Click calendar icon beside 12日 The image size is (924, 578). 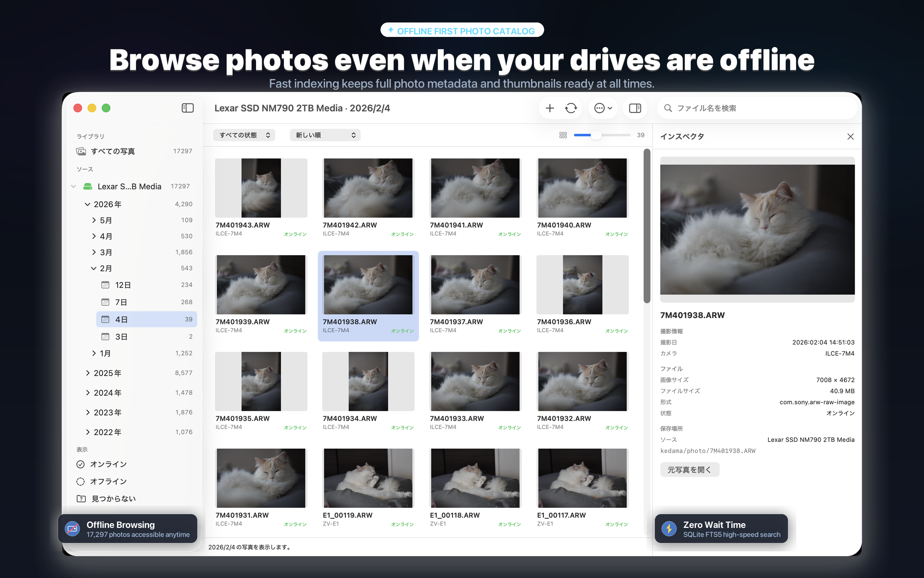click(x=105, y=285)
